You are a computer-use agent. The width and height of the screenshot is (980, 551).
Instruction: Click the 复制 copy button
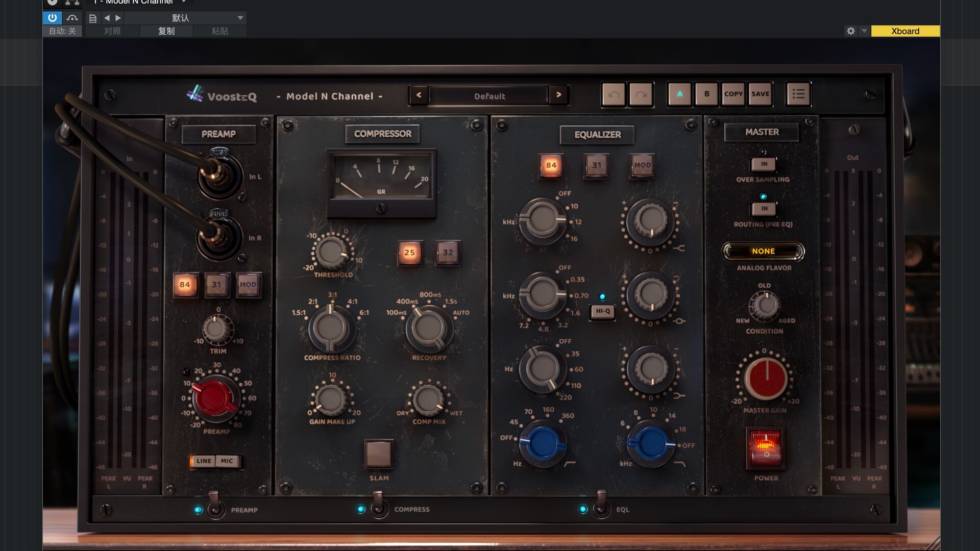point(166,31)
